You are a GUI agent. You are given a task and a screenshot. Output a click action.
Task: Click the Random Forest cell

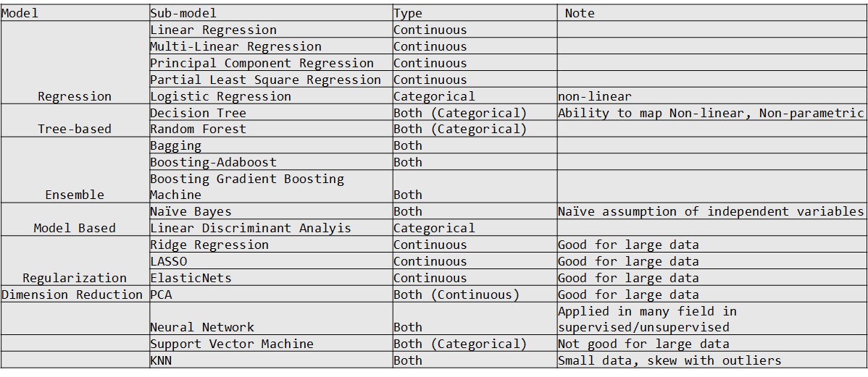pyautogui.click(x=271, y=129)
